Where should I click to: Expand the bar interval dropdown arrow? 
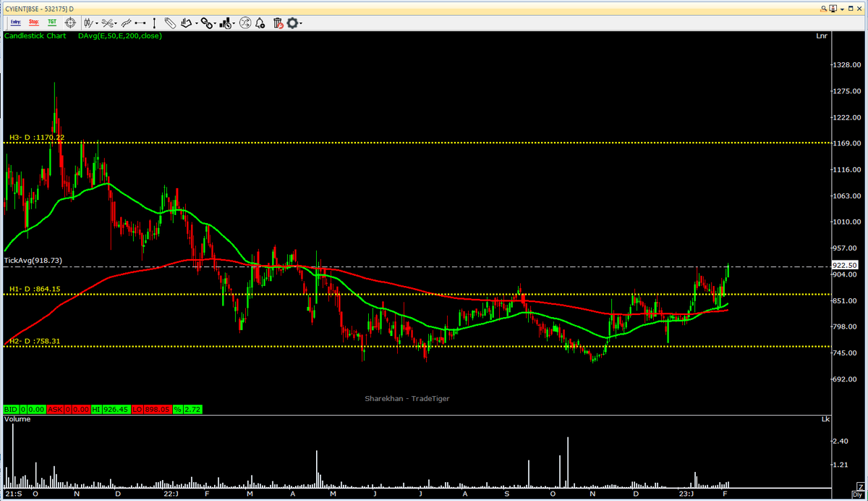[x=234, y=23]
